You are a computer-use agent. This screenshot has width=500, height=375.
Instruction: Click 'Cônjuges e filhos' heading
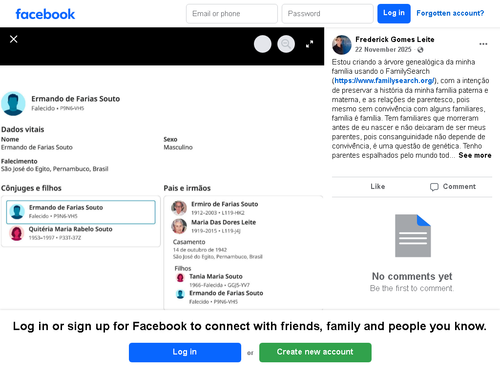[x=31, y=188]
